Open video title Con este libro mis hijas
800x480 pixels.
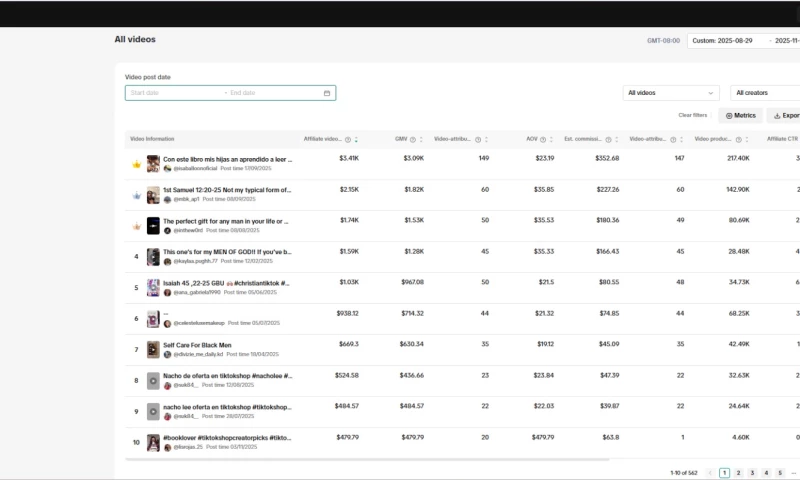click(x=228, y=160)
